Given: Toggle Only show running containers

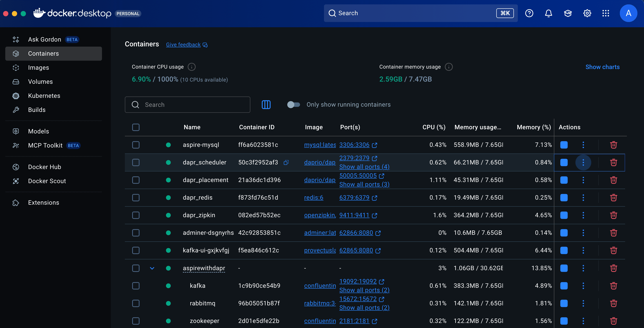Looking at the screenshot, I should 293,104.
